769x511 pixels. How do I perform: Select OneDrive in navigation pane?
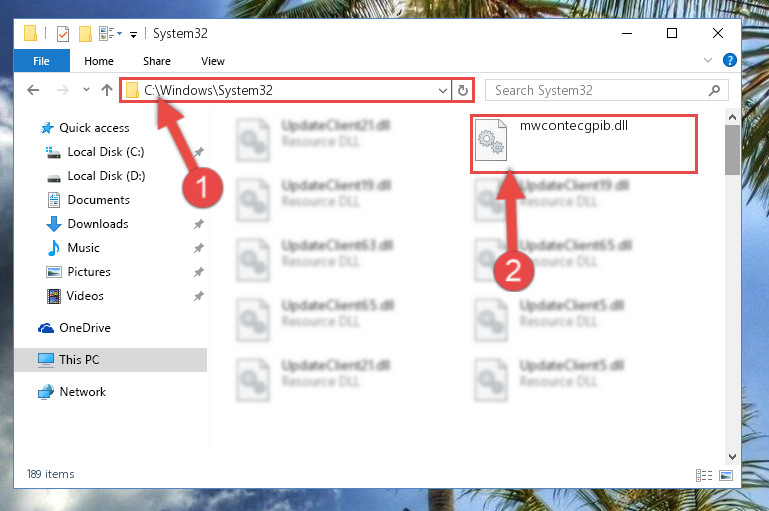point(85,328)
